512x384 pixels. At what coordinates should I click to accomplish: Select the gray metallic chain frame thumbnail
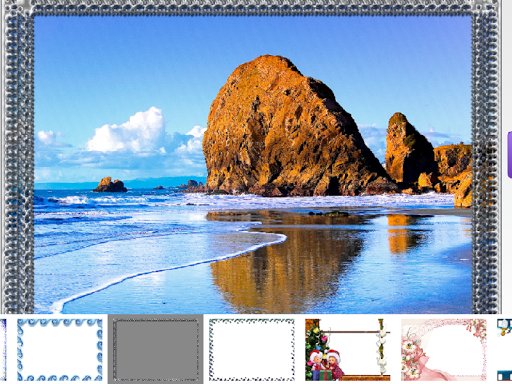[x=156, y=350]
